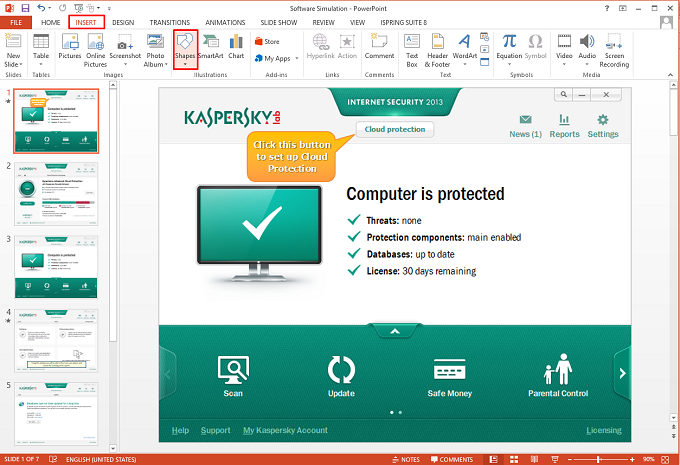Select slide 5 thumbnail
The image size is (680, 465).
tap(56, 413)
